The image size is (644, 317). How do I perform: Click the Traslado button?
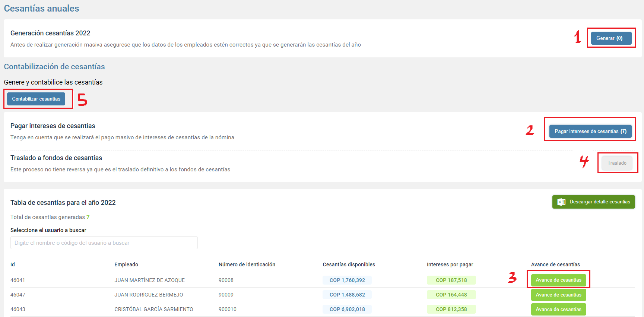[x=617, y=163]
